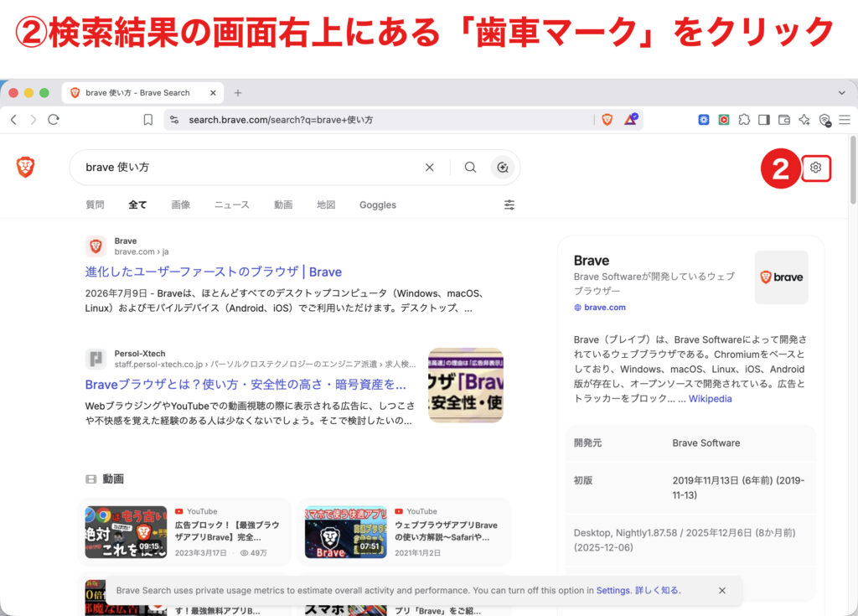The height and width of the screenshot is (616, 858).
Task: Open Brave Search settings gear icon
Action: [x=815, y=168]
